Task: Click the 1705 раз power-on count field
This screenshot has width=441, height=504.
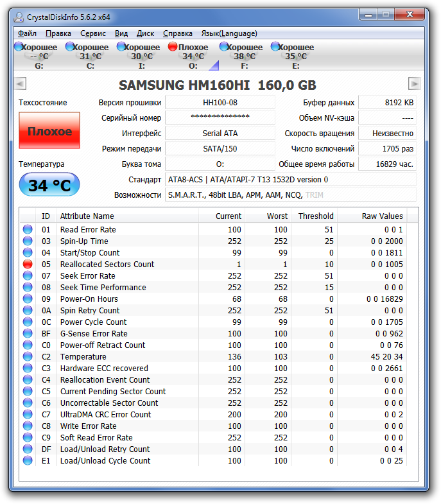Action: [x=387, y=149]
